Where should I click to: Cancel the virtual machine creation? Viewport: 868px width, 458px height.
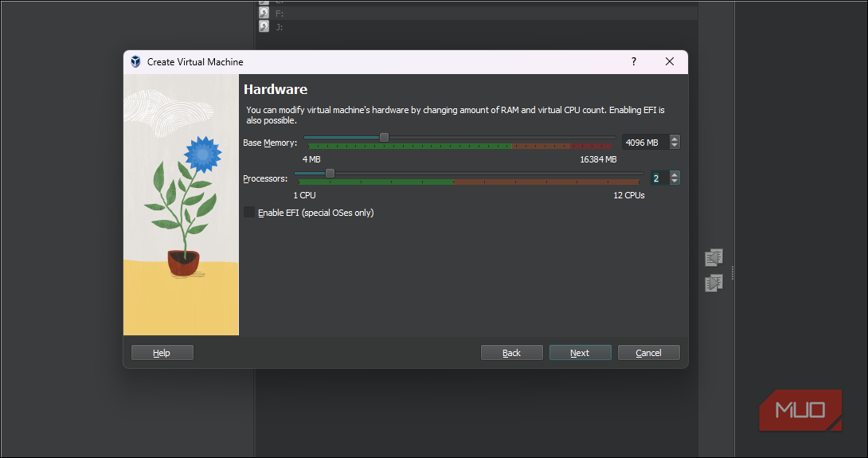coord(649,353)
